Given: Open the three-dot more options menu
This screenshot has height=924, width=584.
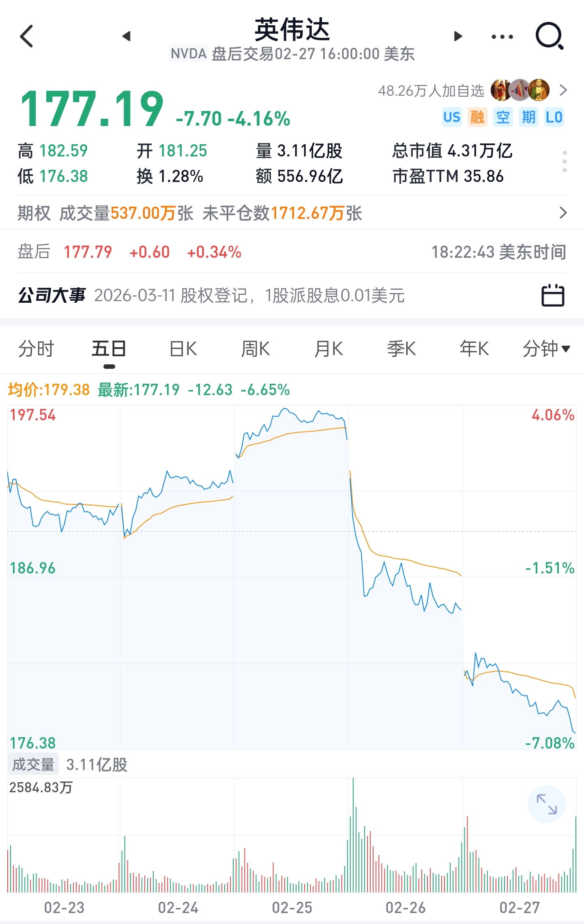Looking at the screenshot, I should pos(502,36).
